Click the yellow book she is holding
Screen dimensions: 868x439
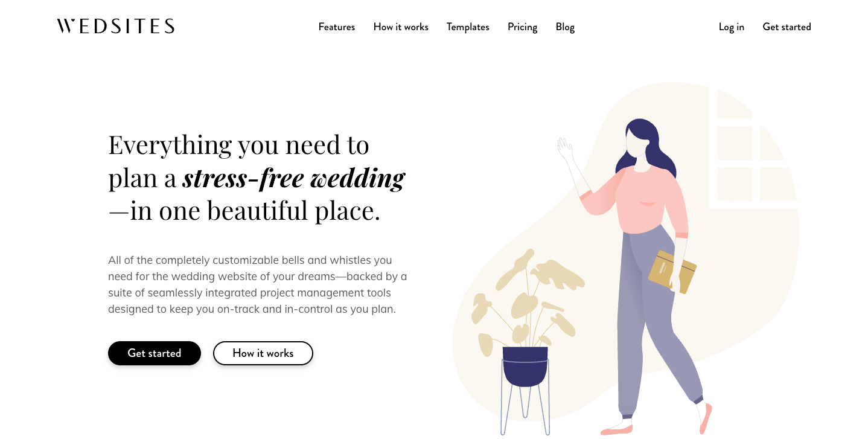[x=671, y=272]
